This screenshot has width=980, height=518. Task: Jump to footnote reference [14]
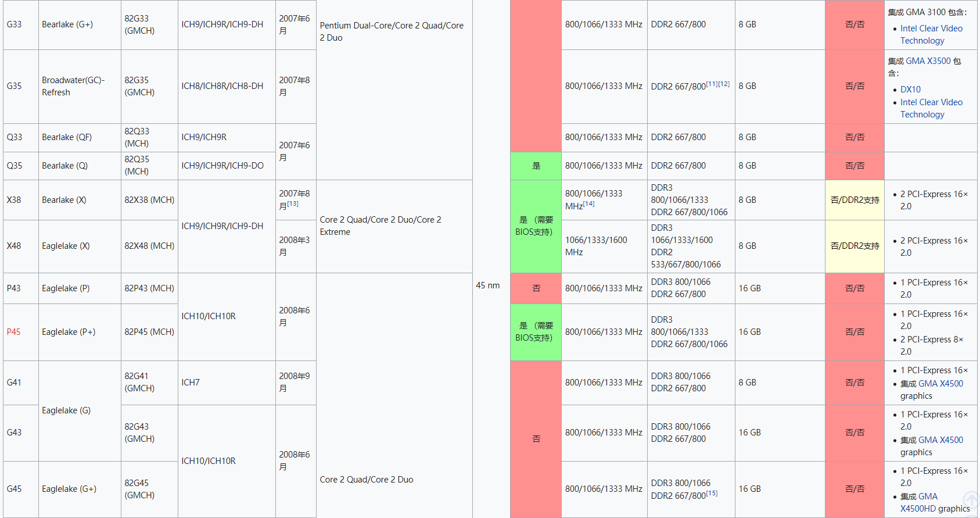point(589,203)
